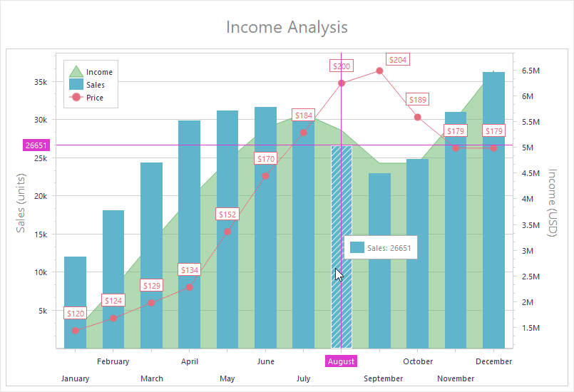The width and height of the screenshot is (574, 392).
Task: Click the December price point marker
Action: [494, 148]
